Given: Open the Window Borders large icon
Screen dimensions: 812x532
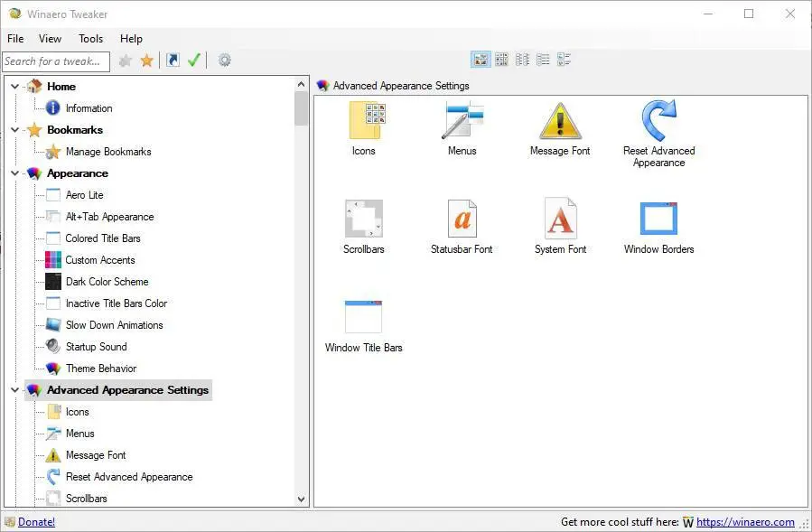Looking at the screenshot, I should [658, 227].
